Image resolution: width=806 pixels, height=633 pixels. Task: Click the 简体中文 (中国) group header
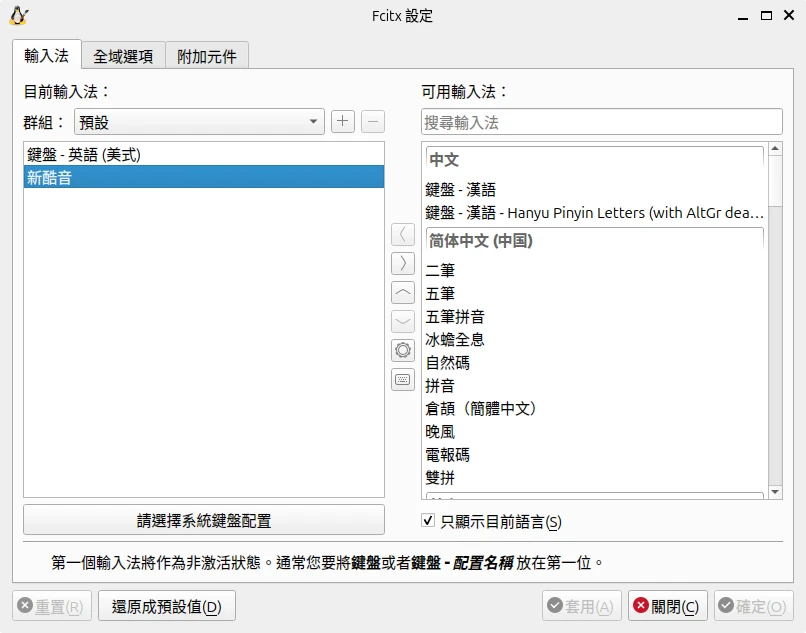(595, 240)
